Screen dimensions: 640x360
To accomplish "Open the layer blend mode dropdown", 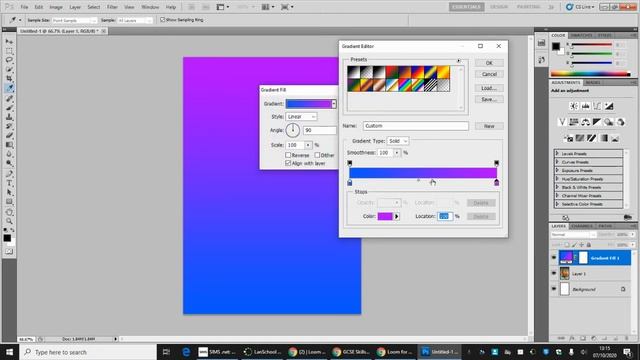I will click(x=573, y=235).
